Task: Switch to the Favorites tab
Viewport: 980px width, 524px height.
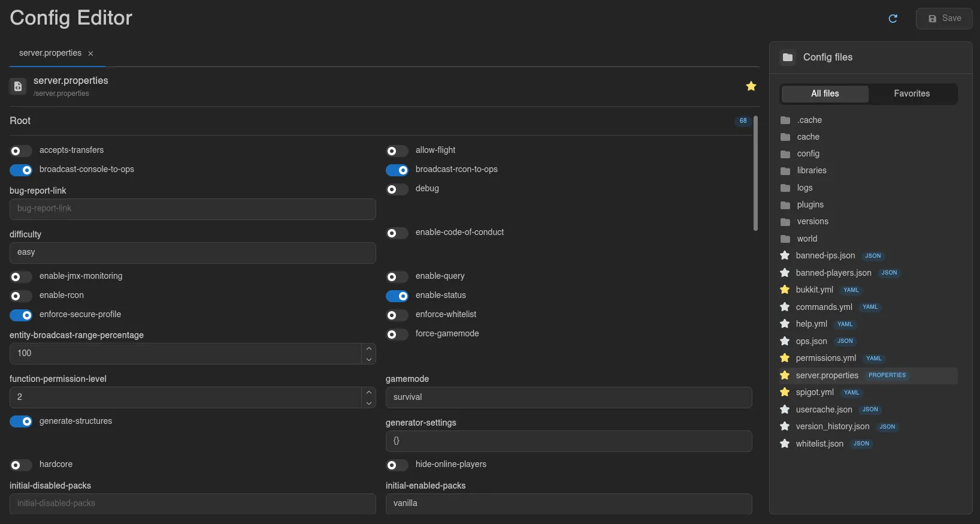Action: pyautogui.click(x=912, y=94)
